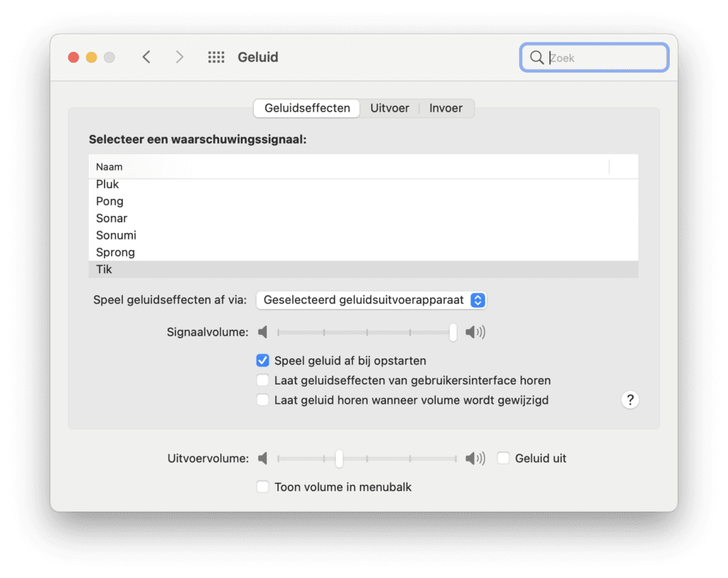Click the Naam column header
This screenshot has height=578, width=728.
tap(348, 166)
